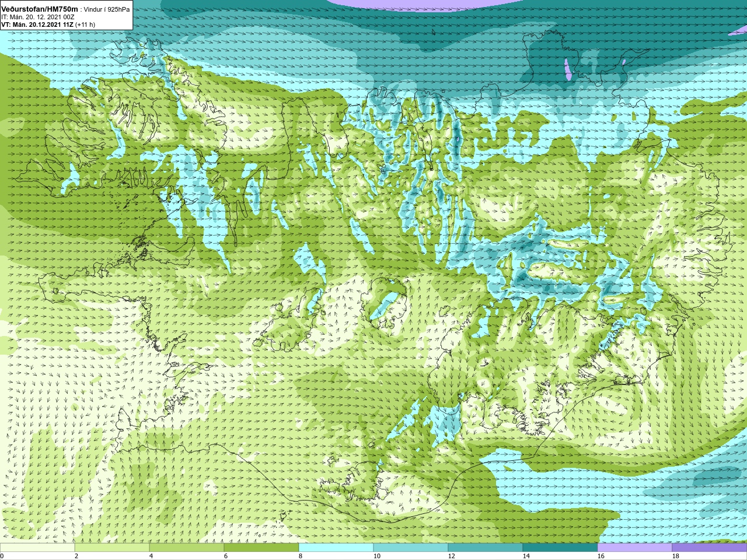The height and width of the screenshot is (560, 747).
Task: Click the legend value label '16'
Action: pos(601,556)
